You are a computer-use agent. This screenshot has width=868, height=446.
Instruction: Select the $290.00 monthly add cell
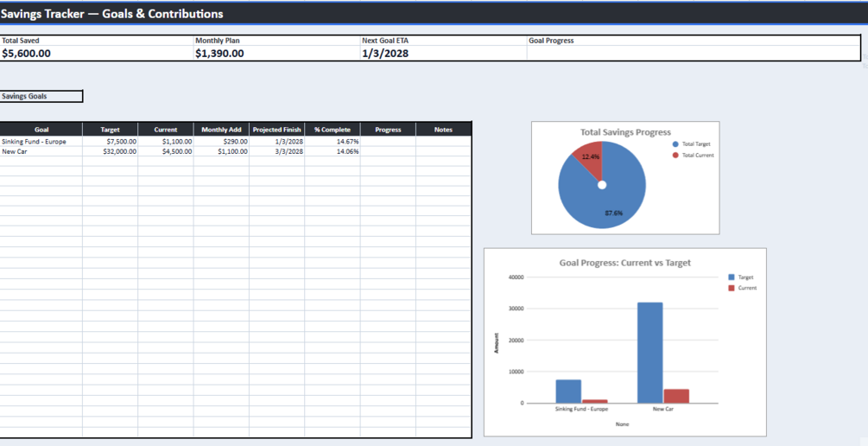[x=221, y=142]
